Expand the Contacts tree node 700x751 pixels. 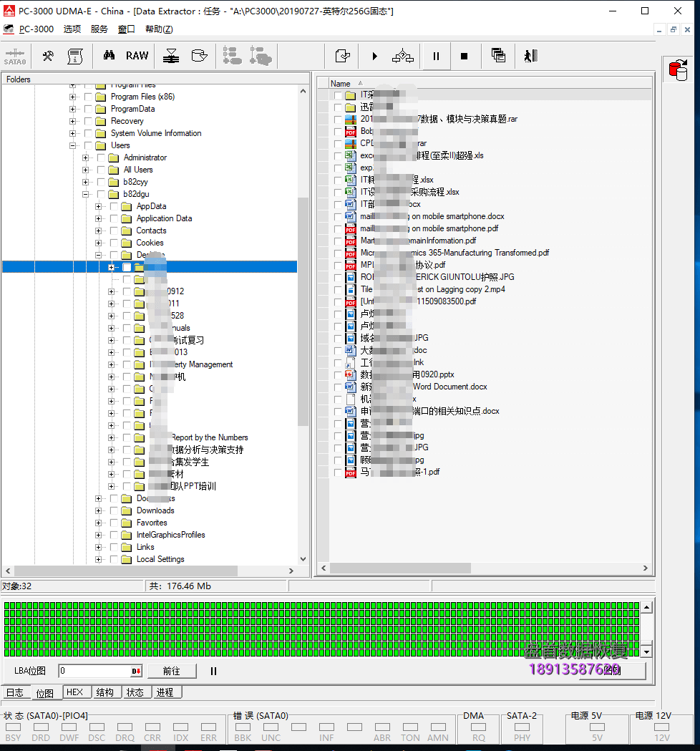[99, 231]
